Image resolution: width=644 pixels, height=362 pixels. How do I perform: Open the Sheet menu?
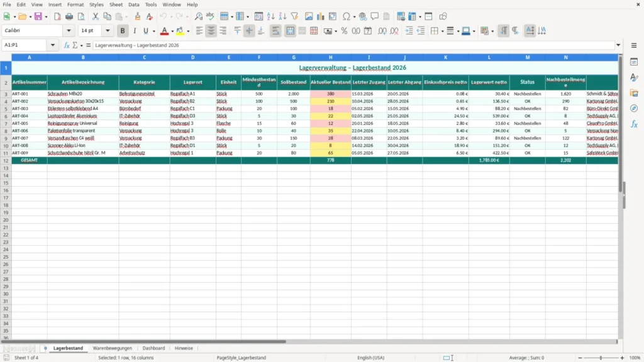[x=116, y=4]
